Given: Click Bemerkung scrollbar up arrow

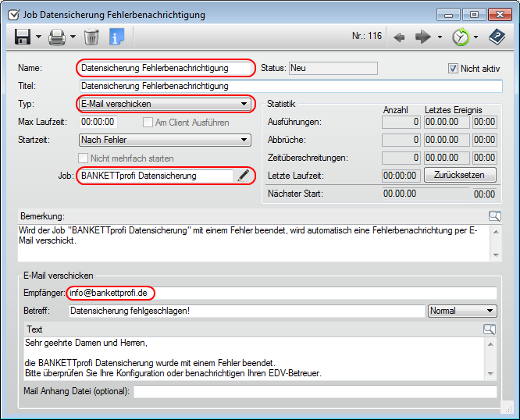Looking at the screenshot, I should pyautogui.click(x=496, y=232).
